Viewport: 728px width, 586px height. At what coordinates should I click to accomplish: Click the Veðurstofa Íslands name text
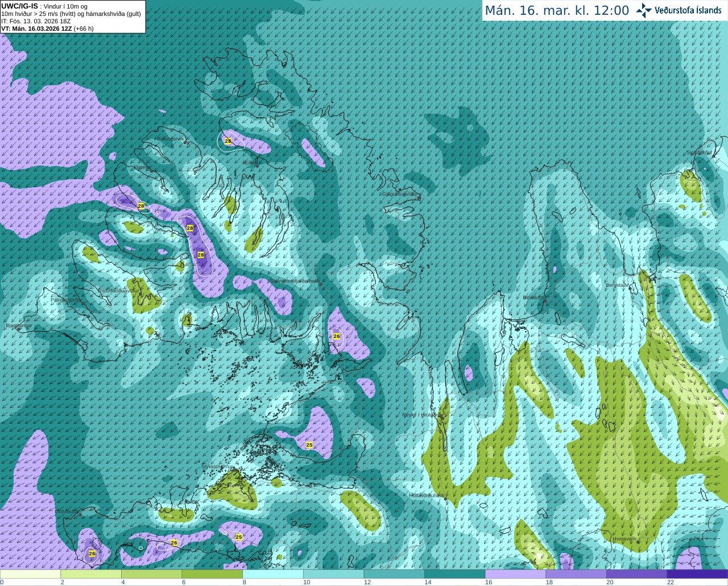pos(688,10)
